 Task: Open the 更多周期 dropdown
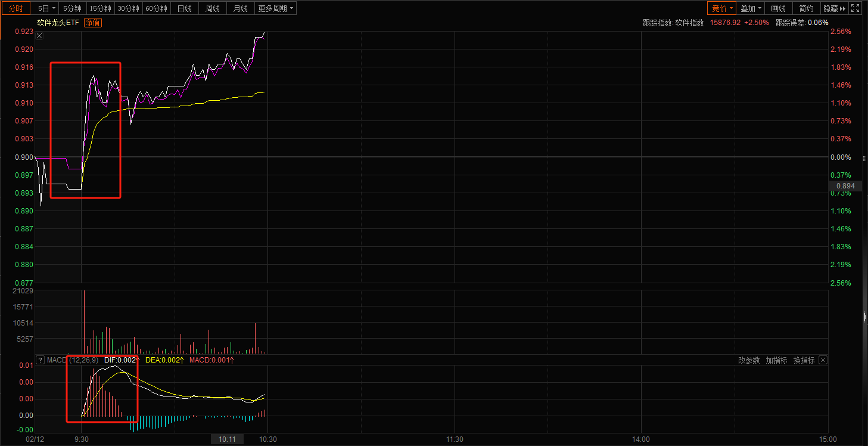click(x=275, y=8)
